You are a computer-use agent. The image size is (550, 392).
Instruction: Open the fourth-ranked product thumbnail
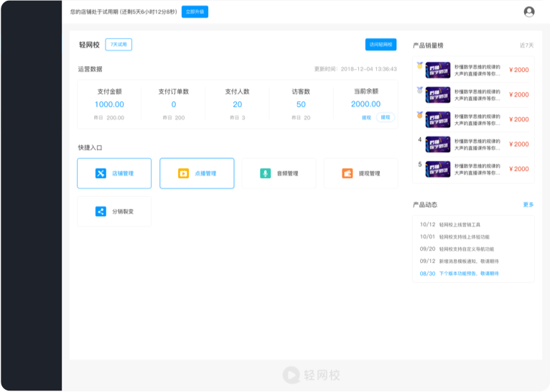[x=438, y=144]
